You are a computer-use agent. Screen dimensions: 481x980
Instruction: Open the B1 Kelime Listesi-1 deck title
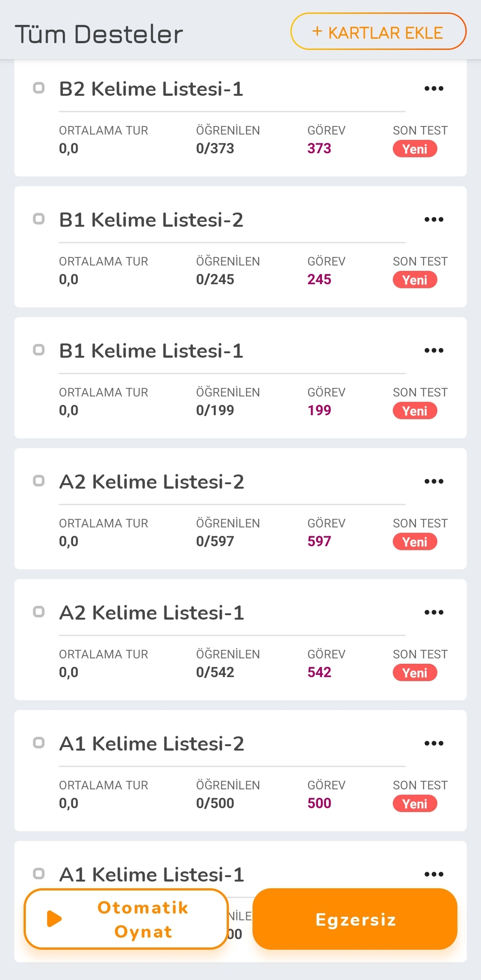151,351
